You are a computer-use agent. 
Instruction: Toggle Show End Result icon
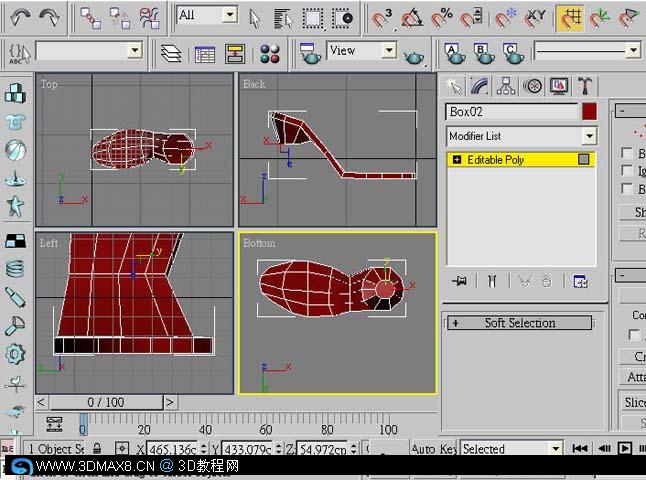tap(492, 281)
